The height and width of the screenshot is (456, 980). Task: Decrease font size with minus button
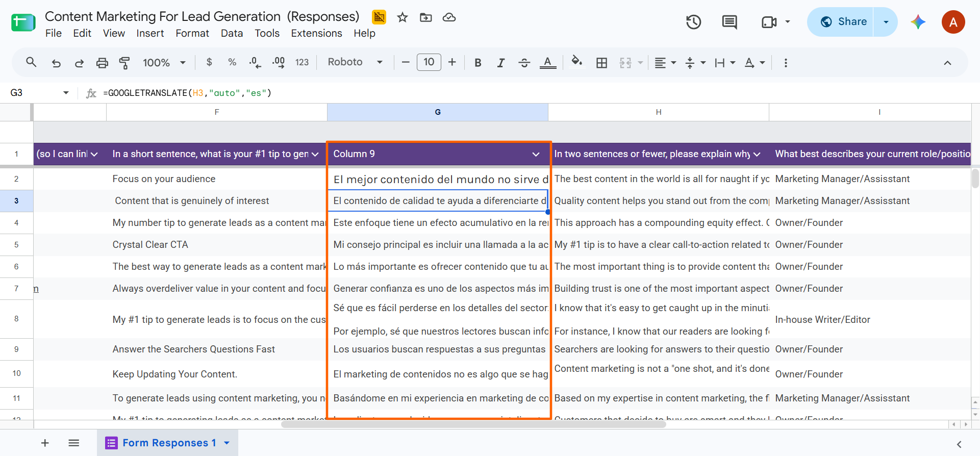point(406,62)
